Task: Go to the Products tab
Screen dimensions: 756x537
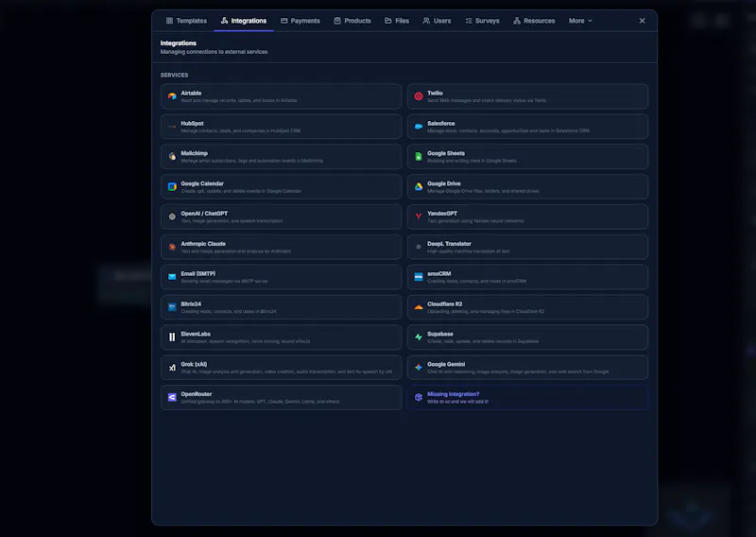Action: click(x=352, y=21)
